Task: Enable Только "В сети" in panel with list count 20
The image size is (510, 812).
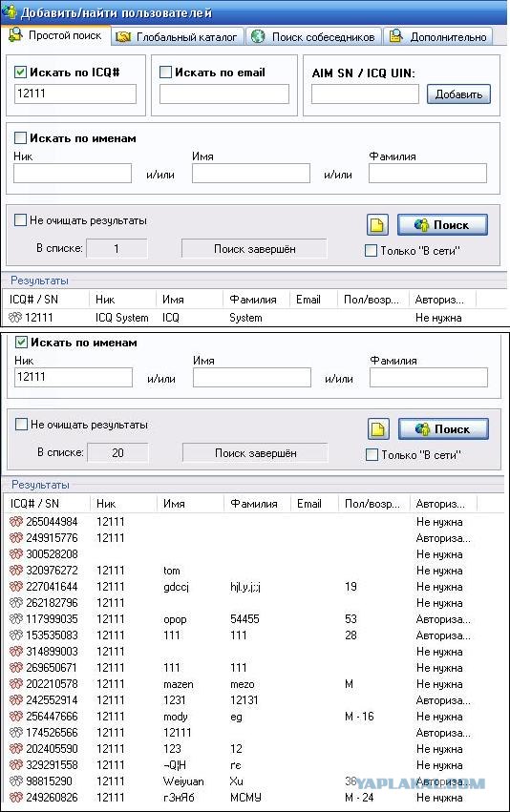Action: pos(372,455)
